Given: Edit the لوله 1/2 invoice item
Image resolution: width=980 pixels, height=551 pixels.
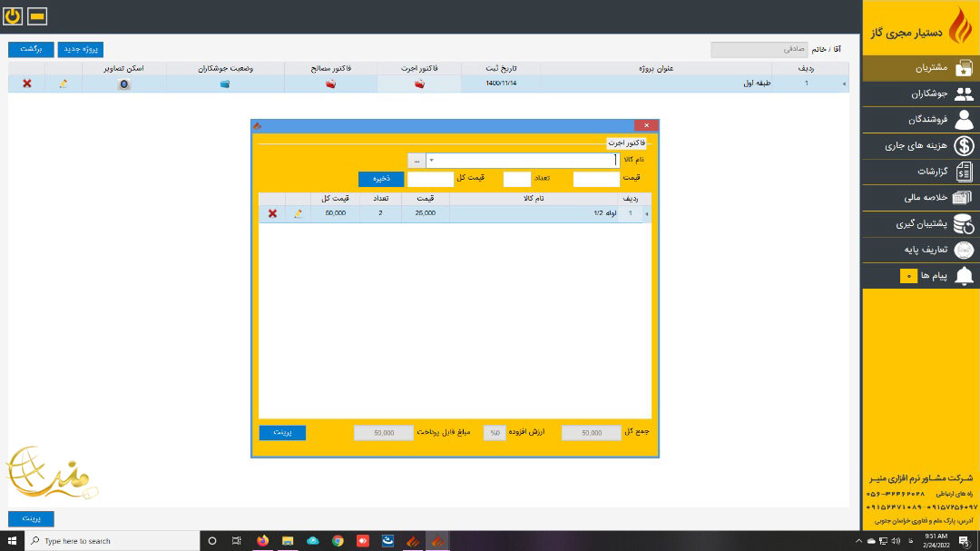Looking at the screenshot, I should (298, 213).
